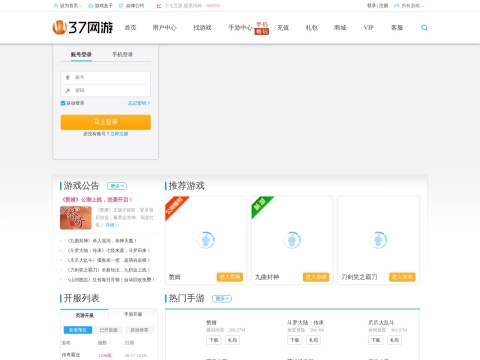Image resolution: width=480 pixels, height=360 pixels.
Task: Click the orange ribbon on 赘婿 card
Action: click(x=176, y=207)
